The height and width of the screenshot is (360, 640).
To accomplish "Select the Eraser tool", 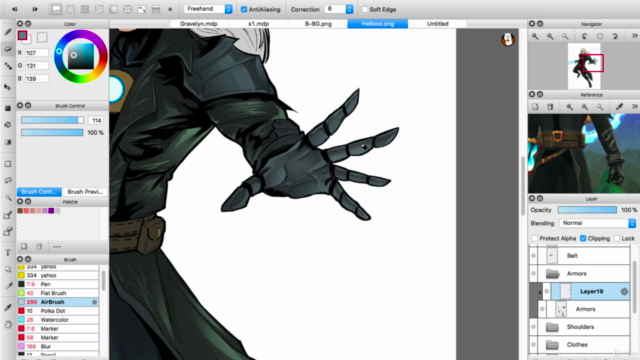I will (8, 49).
